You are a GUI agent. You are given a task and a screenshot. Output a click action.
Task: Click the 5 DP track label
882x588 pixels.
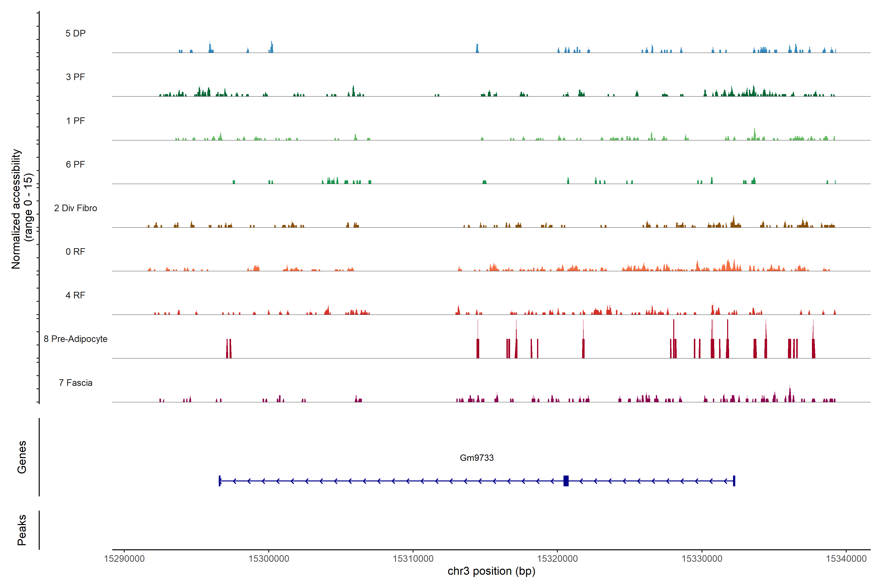click(75, 33)
